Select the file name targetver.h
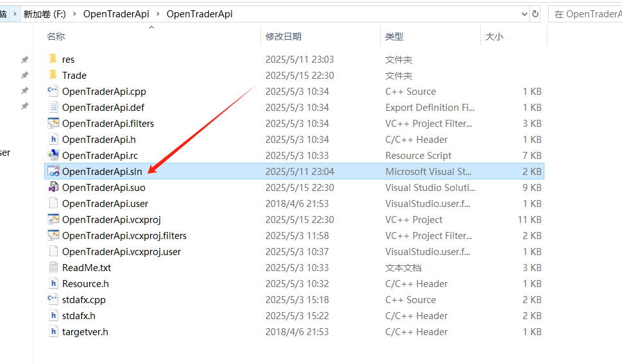The width and height of the screenshot is (622, 364). [x=85, y=332]
